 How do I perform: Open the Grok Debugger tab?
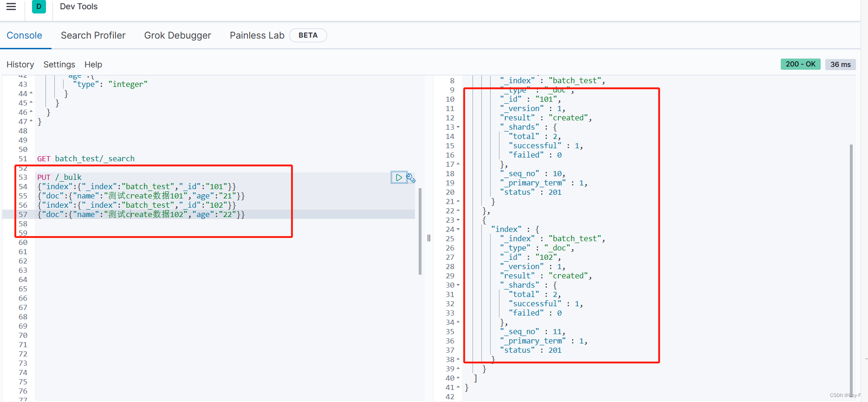(x=177, y=35)
